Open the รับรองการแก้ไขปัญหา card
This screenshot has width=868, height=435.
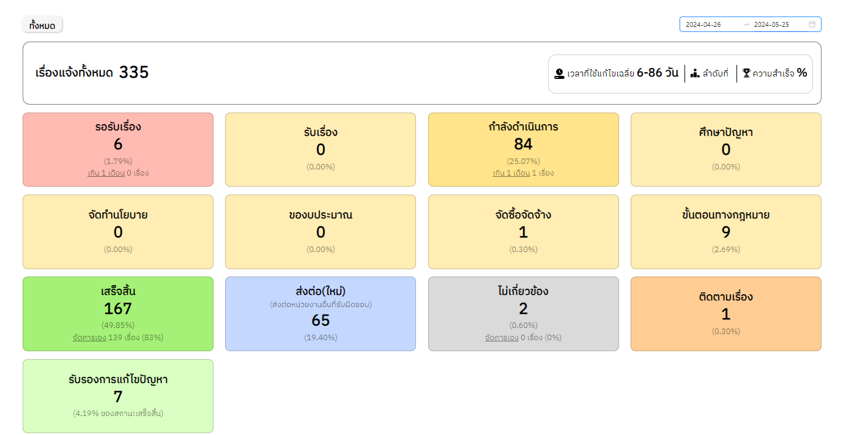click(118, 396)
